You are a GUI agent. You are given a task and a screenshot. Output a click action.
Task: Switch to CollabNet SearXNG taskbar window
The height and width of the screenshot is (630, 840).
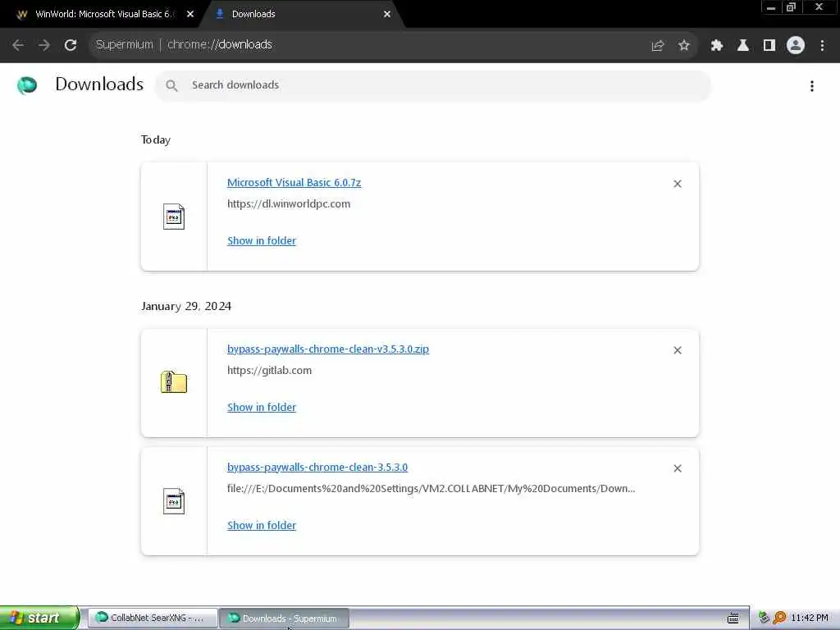coord(152,618)
